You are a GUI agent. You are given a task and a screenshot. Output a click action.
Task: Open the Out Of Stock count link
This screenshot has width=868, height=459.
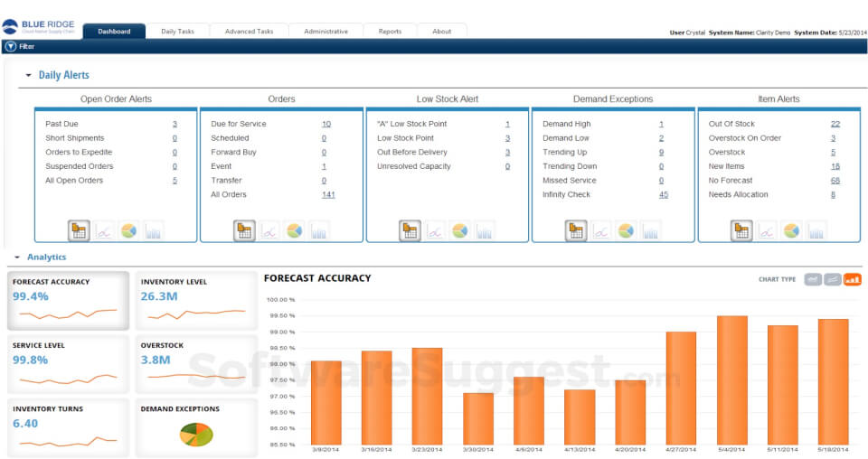tap(835, 124)
